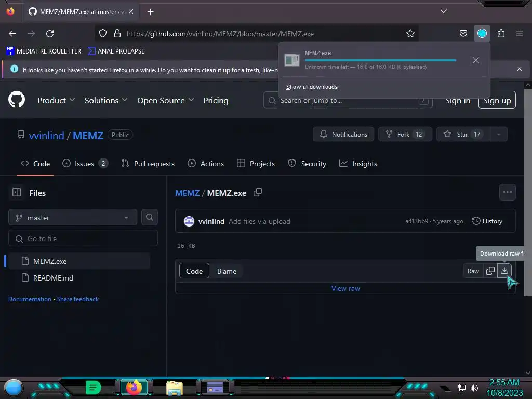Switch to the Issues tab

[x=85, y=164]
